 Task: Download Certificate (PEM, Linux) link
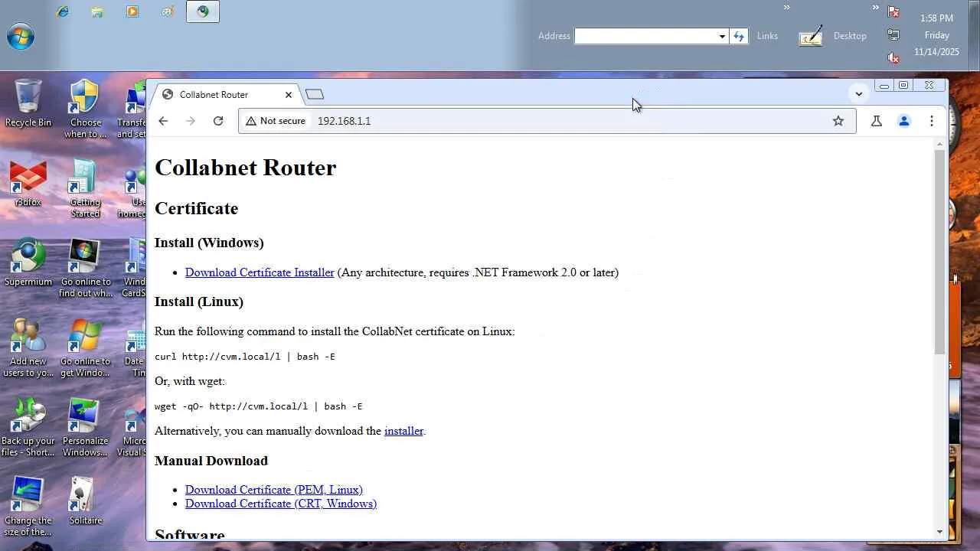274,490
